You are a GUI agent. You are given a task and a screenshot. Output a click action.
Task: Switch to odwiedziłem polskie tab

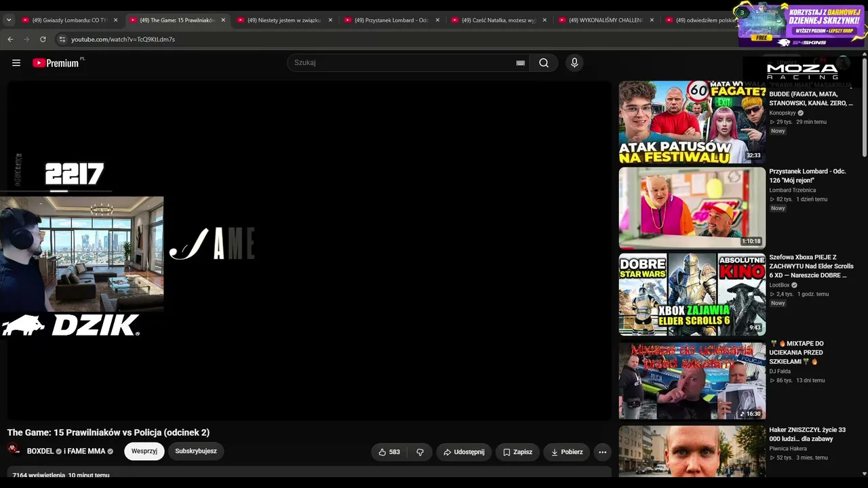click(698, 20)
